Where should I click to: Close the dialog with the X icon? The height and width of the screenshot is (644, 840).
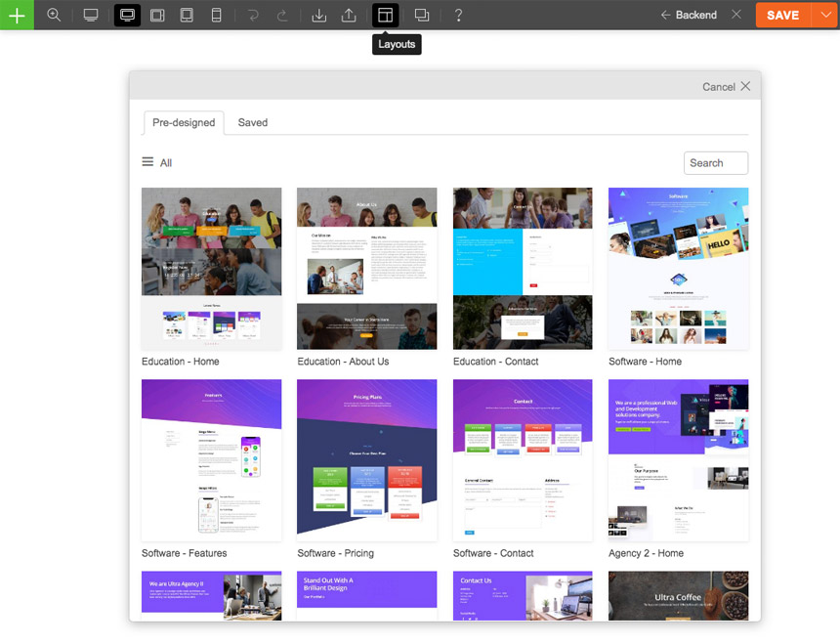click(x=745, y=86)
